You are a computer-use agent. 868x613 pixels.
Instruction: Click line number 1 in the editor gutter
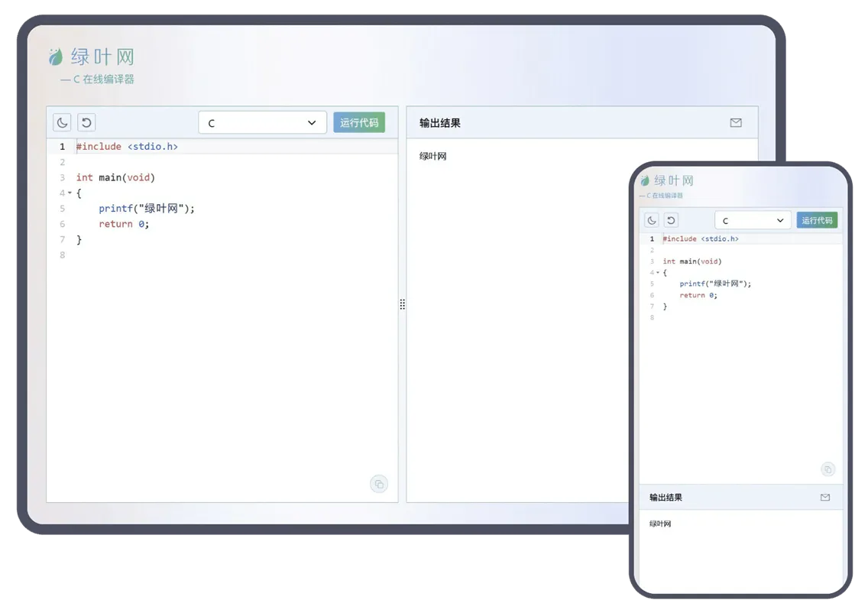coord(62,146)
